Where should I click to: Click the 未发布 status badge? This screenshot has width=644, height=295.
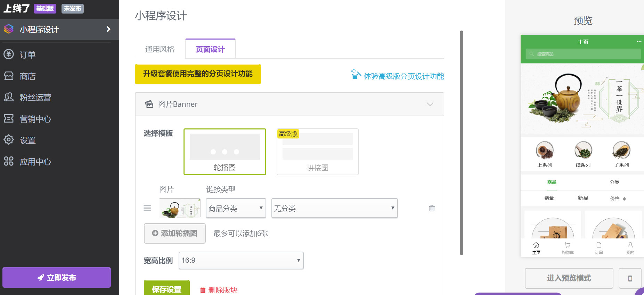[73, 8]
